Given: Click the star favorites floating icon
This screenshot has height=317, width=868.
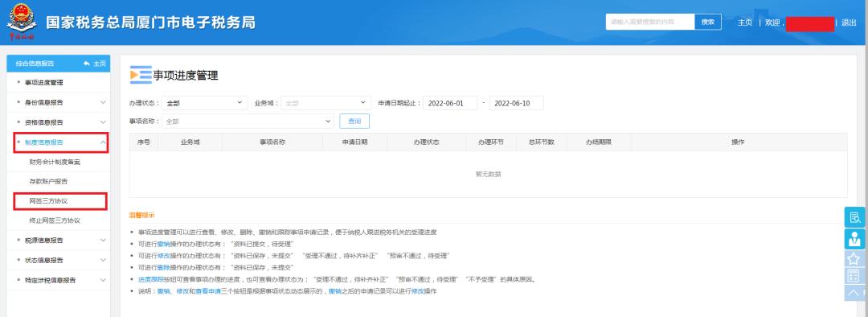Looking at the screenshot, I should 854,258.
